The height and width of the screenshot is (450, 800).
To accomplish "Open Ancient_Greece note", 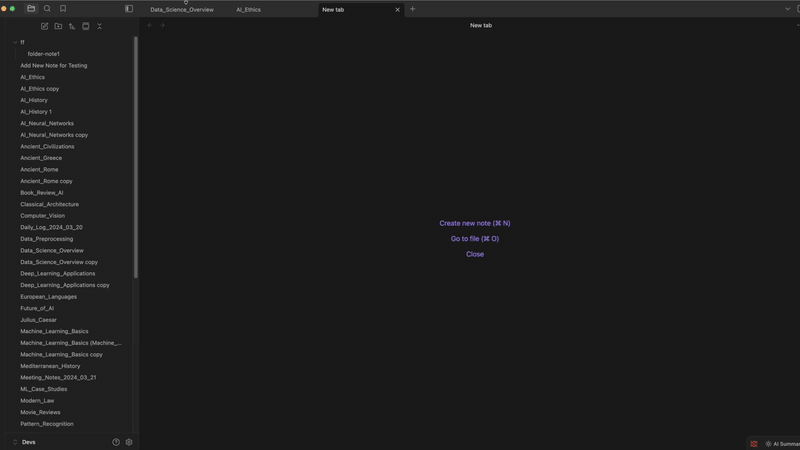I will tap(41, 158).
